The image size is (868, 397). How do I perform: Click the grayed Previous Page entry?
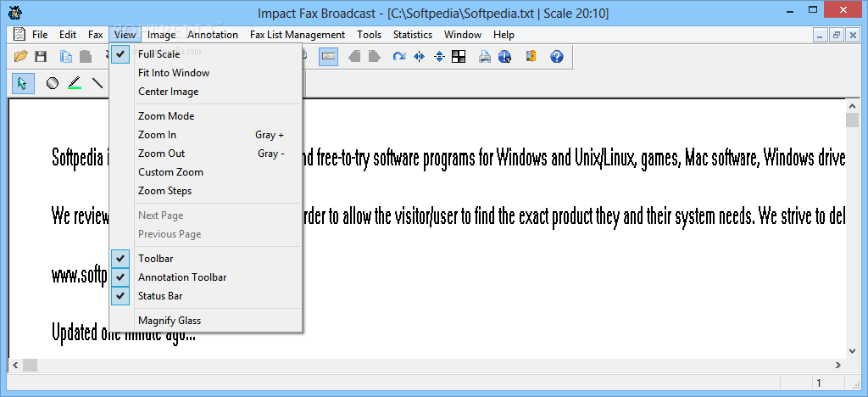205,234
